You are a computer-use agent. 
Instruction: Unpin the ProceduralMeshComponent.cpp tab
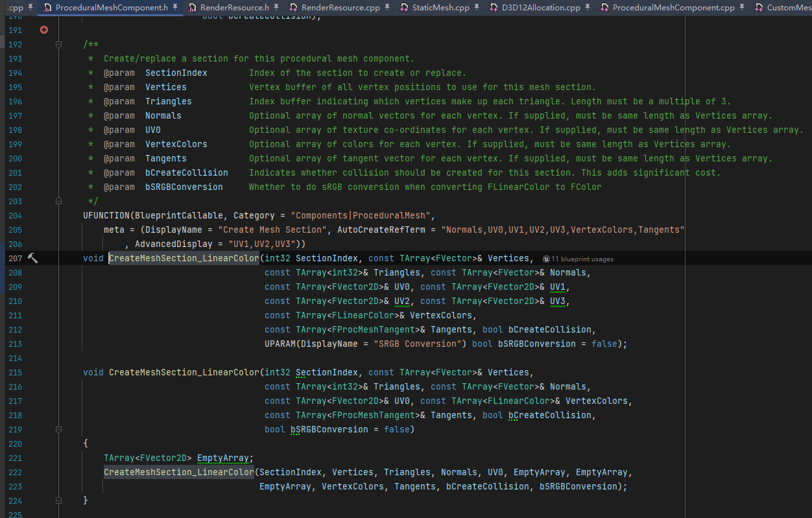pyautogui.click(x=742, y=8)
